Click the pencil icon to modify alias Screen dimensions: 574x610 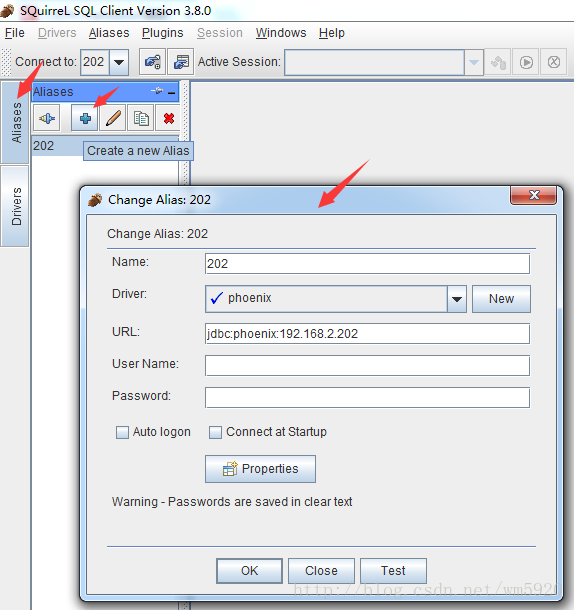click(x=113, y=118)
